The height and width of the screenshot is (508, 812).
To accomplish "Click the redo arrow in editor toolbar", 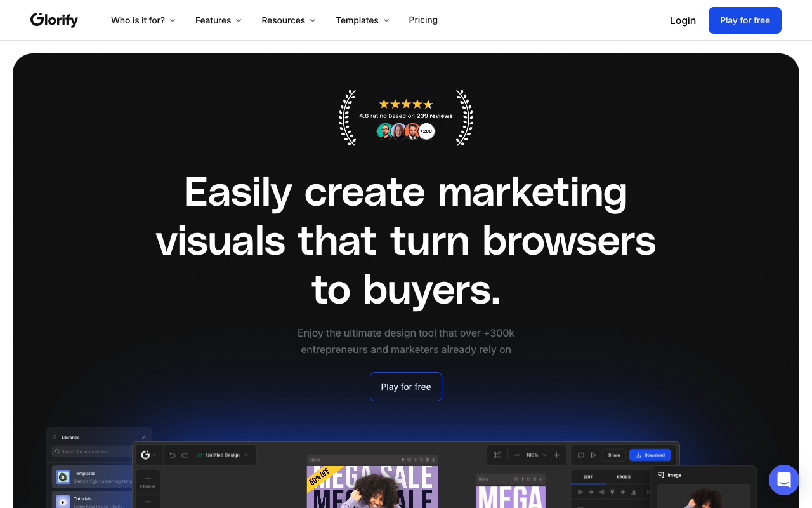I will 185,455.
